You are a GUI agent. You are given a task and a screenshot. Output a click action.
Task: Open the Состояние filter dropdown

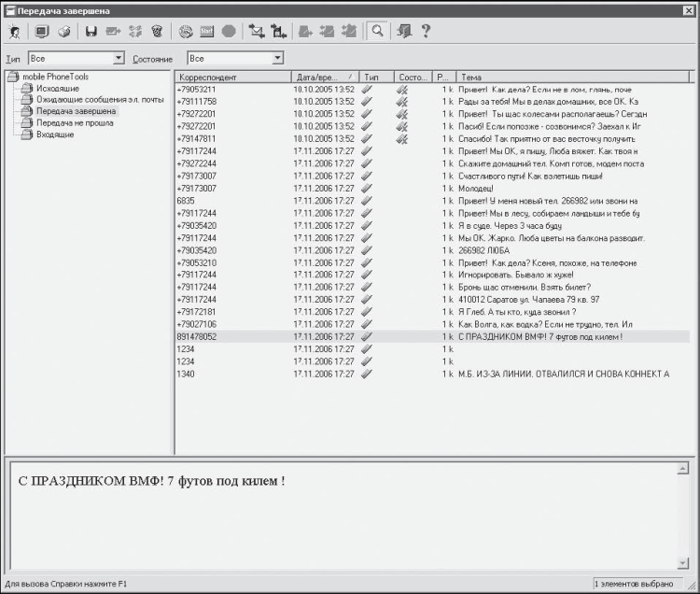click(x=235, y=58)
